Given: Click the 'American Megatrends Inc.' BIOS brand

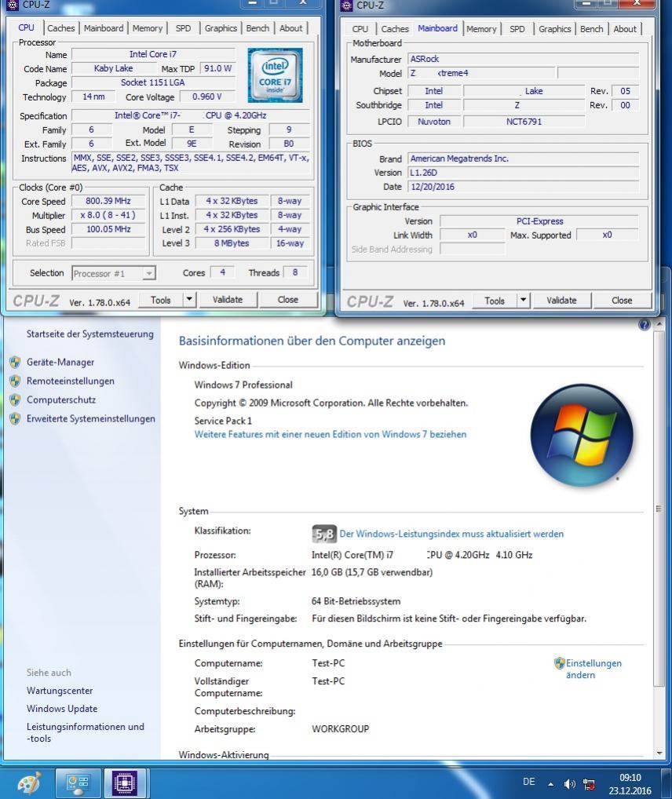Looking at the screenshot, I should tap(523, 159).
